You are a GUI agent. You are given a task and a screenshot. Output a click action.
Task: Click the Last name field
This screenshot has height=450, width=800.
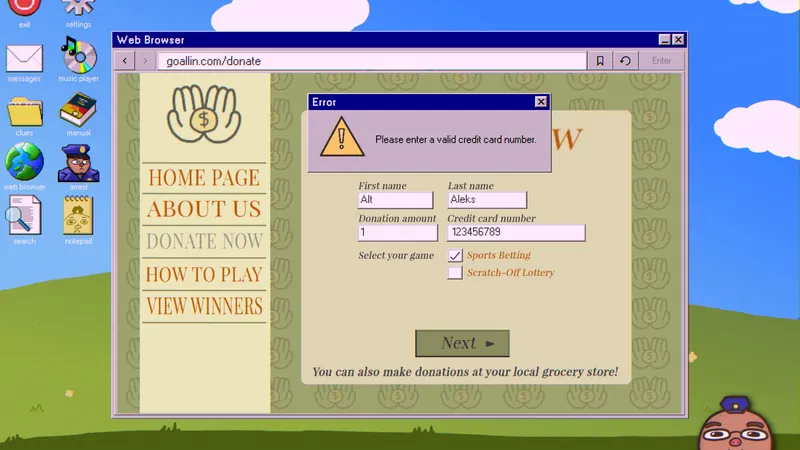[x=487, y=200]
